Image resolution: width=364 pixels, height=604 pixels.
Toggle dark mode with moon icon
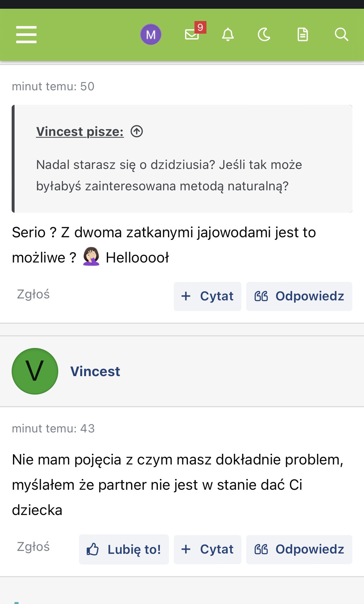pyautogui.click(x=264, y=34)
